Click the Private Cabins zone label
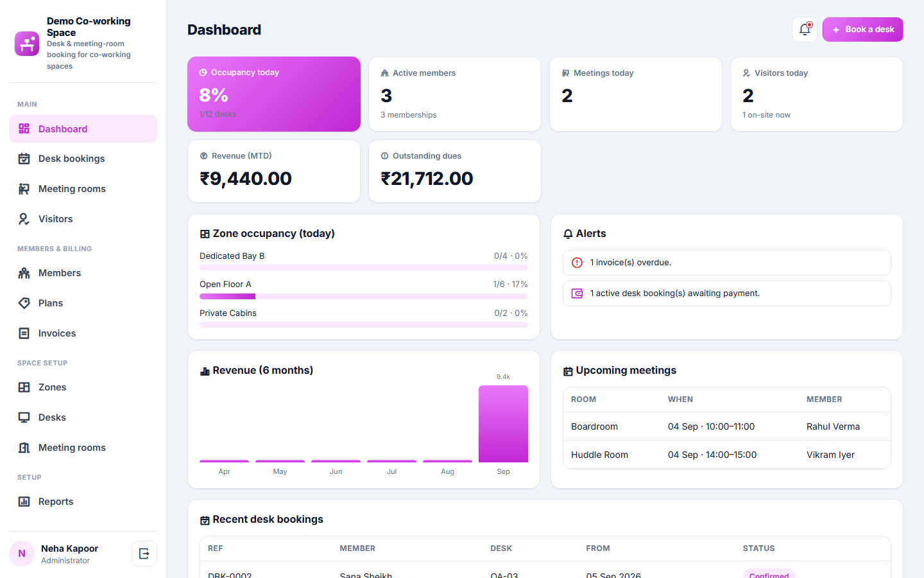Screen dimensions: 924x578 [228, 313]
